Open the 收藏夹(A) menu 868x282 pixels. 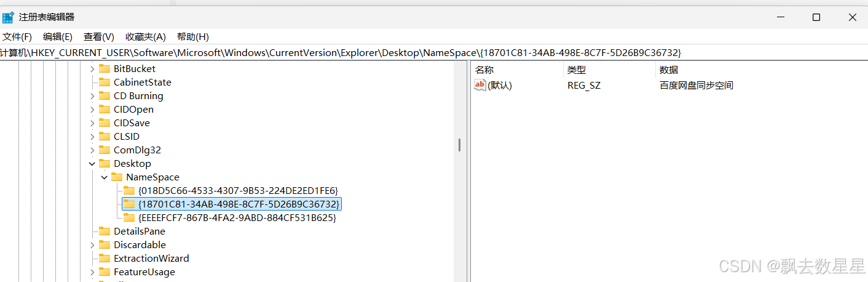146,37
